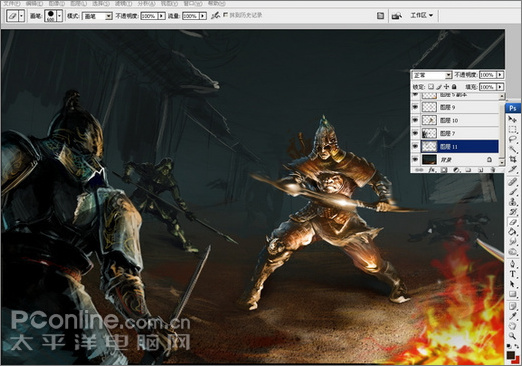The height and width of the screenshot is (366, 522).
Task: Open the layer opacity slider arrow
Action: (x=500, y=75)
